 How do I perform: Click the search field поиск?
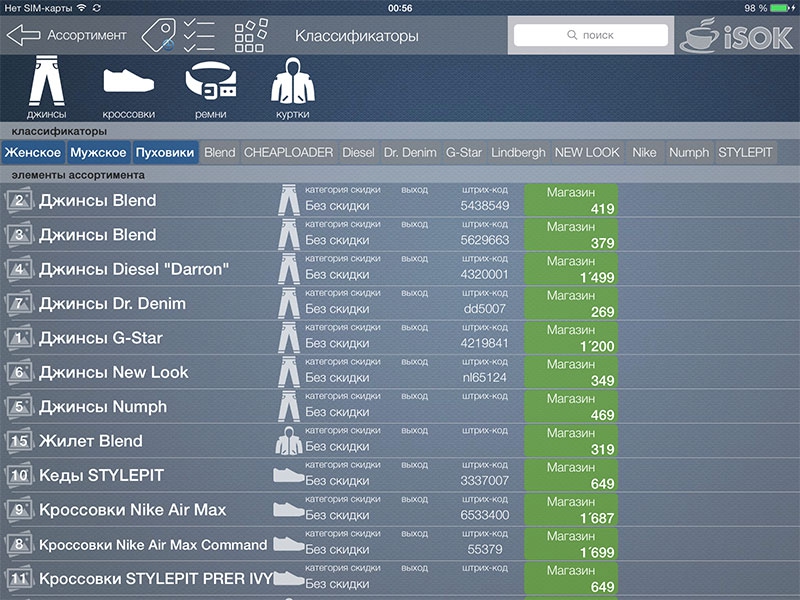591,35
